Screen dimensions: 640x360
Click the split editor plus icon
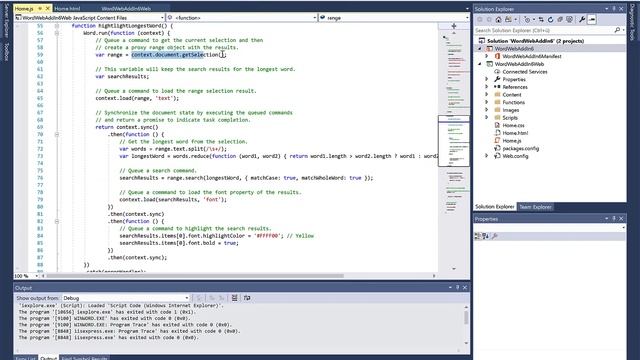(x=453, y=26)
